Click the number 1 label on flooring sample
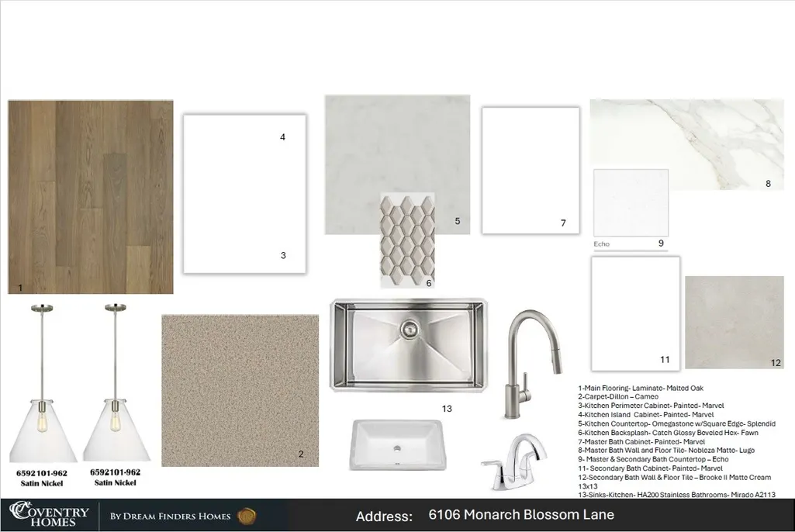Image resolution: width=795 pixels, height=532 pixels. point(20,288)
